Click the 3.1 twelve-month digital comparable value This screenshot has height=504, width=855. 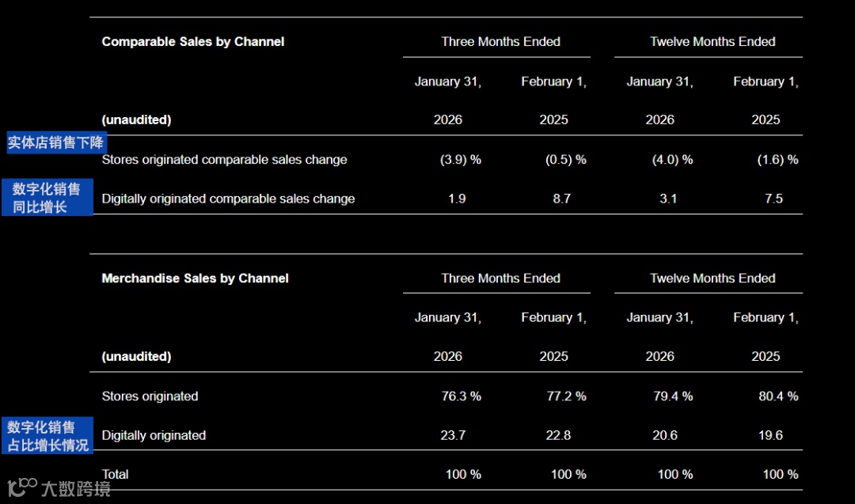click(668, 199)
